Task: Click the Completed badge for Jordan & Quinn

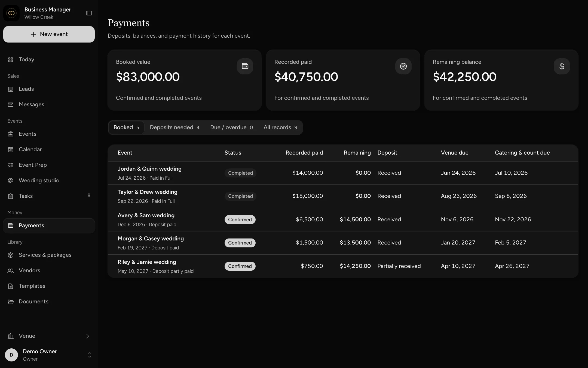Action: pyautogui.click(x=240, y=173)
